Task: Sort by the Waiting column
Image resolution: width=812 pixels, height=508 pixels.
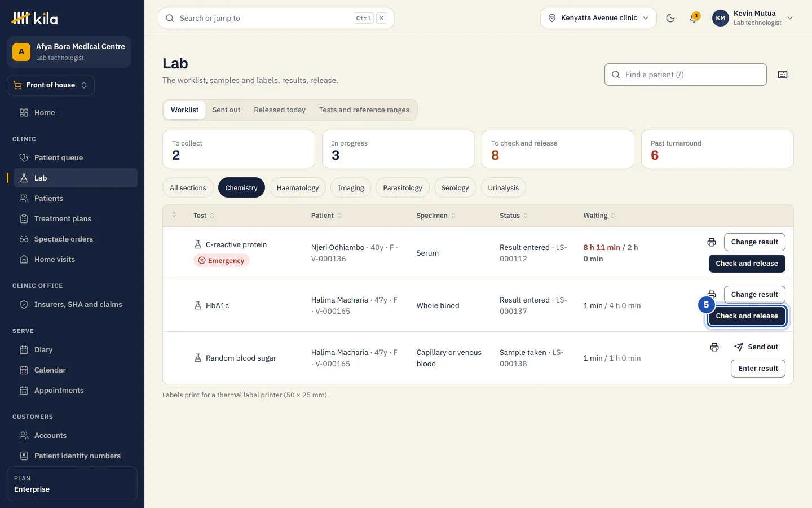Action: (599, 216)
